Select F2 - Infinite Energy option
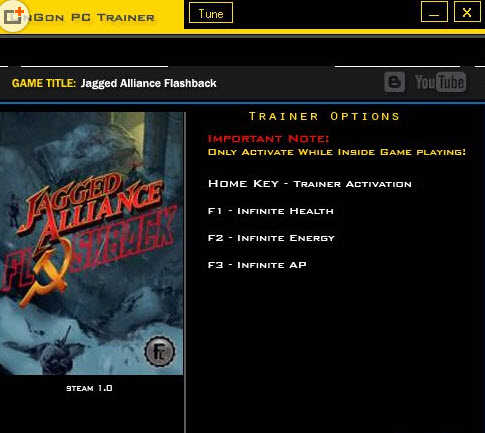The image size is (485, 433). click(271, 238)
